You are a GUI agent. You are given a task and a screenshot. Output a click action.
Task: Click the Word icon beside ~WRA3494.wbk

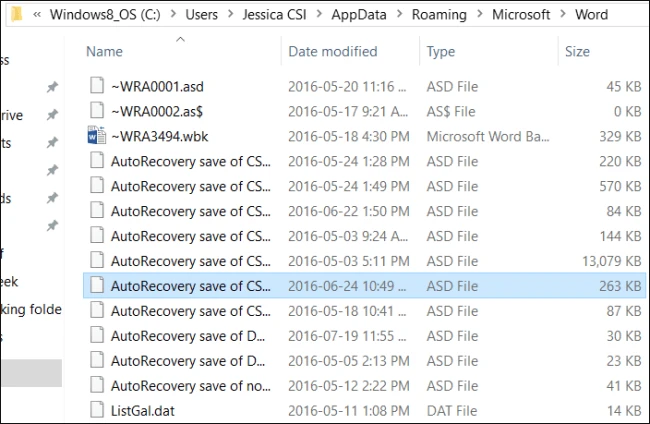pos(96,136)
